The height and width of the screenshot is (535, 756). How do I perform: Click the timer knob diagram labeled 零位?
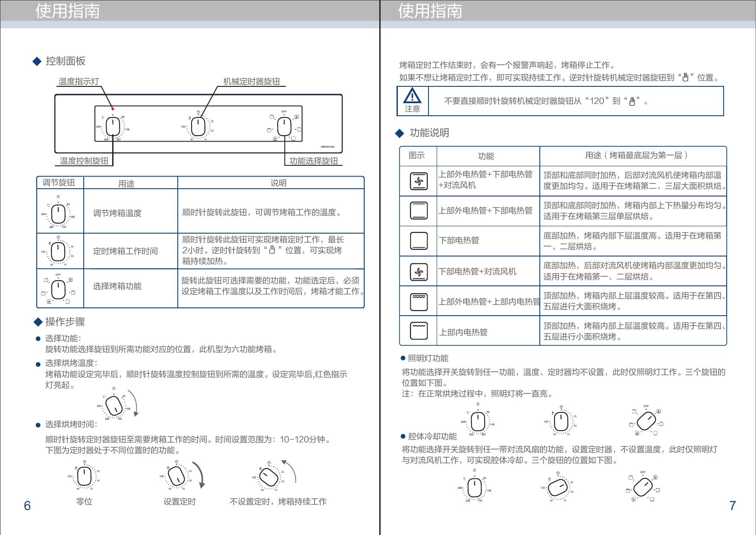coord(84,477)
